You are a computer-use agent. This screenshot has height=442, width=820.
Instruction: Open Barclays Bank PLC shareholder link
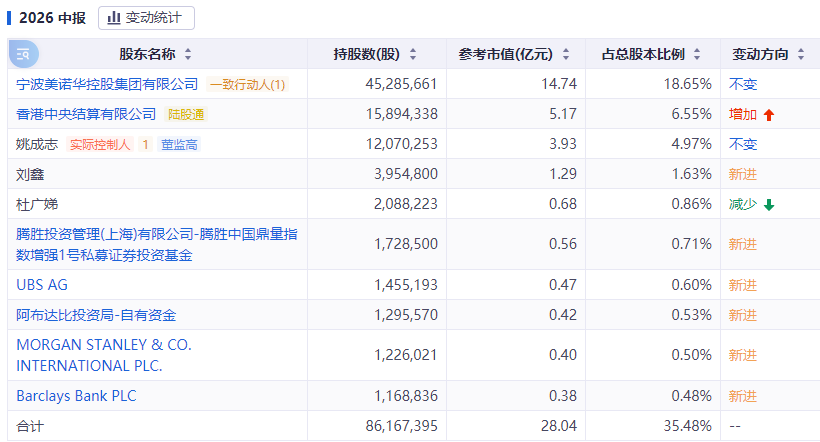pyautogui.click(x=76, y=396)
